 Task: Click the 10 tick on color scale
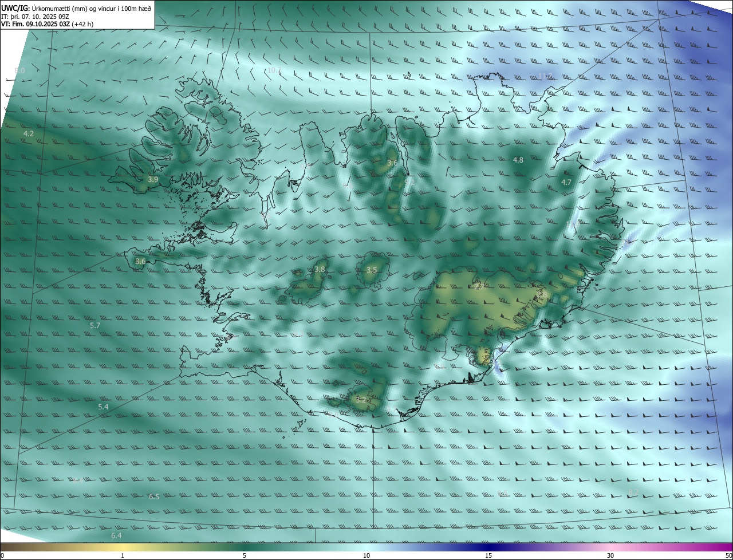click(366, 555)
